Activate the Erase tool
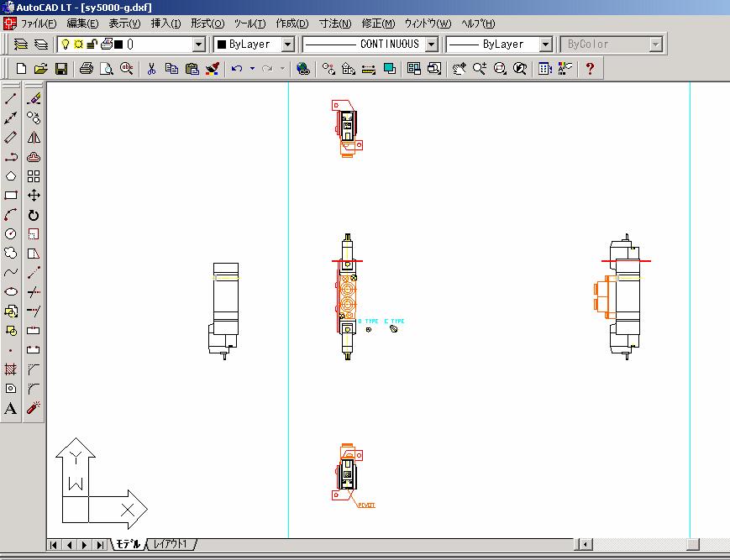 point(34,99)
